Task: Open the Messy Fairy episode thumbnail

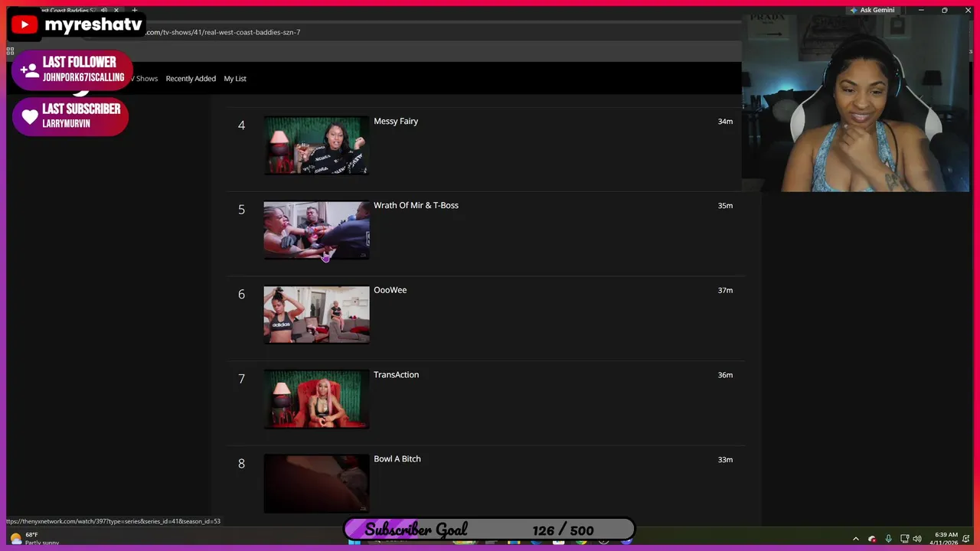Action: point(316,145)
